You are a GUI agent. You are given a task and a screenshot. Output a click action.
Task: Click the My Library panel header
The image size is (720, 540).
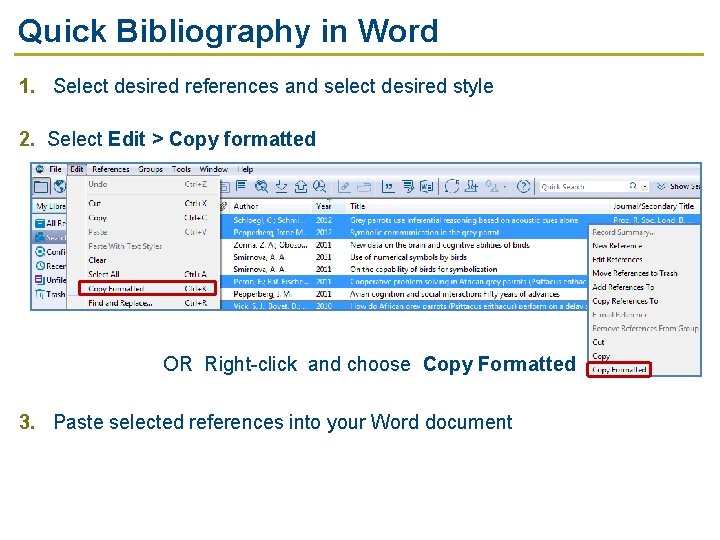pos(50,206)
